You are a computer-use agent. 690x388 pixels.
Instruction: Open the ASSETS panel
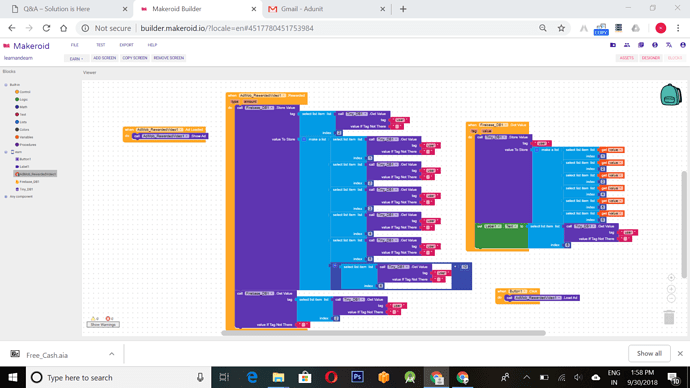[627, 58]
